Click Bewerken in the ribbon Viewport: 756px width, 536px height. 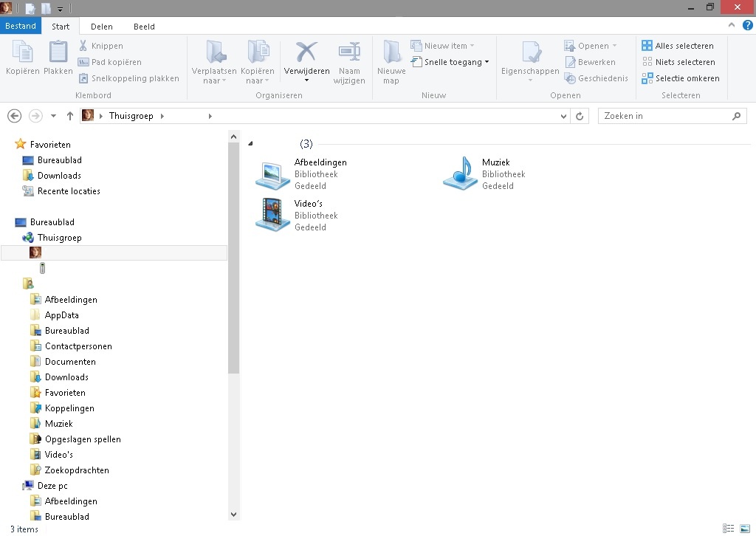(590, 62)
